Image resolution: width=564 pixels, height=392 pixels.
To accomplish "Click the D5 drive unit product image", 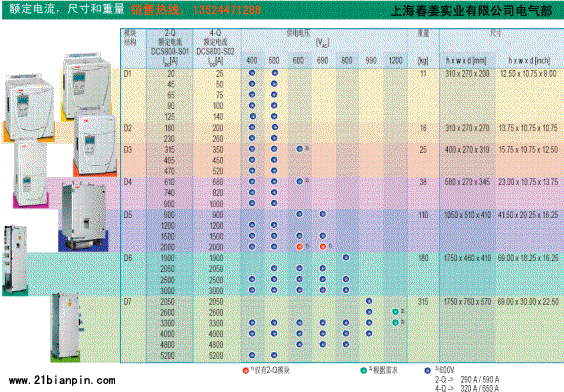I will (83, 217).
